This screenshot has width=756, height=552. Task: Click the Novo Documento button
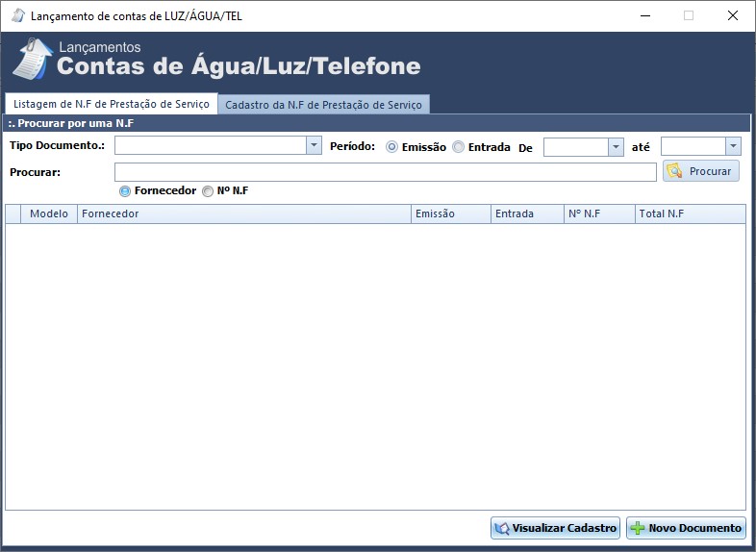[x=686, y=528]
